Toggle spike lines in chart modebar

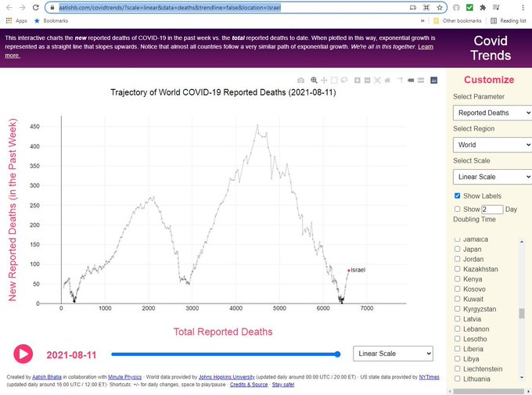point(401,80)
